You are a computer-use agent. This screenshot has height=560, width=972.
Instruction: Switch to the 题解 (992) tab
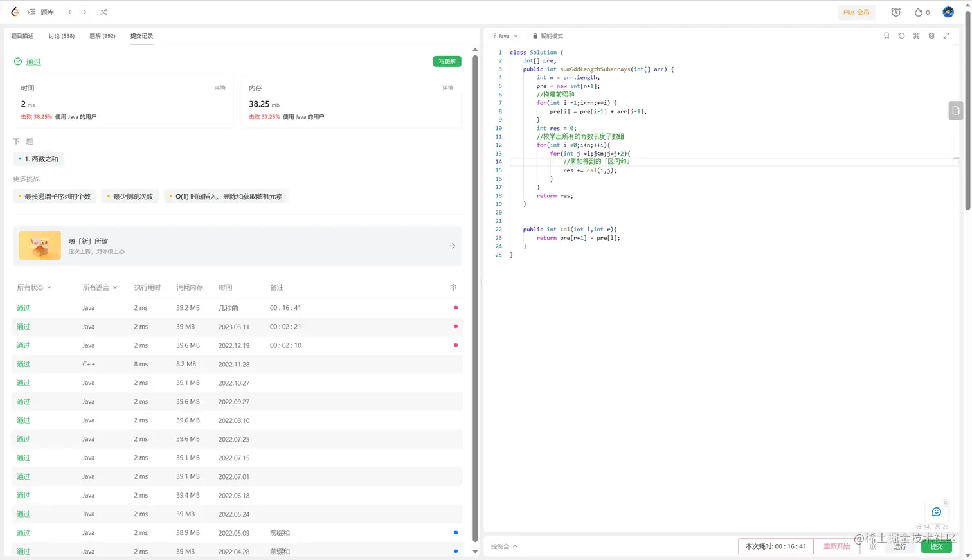pyautogui.click(x=102, y=36)
